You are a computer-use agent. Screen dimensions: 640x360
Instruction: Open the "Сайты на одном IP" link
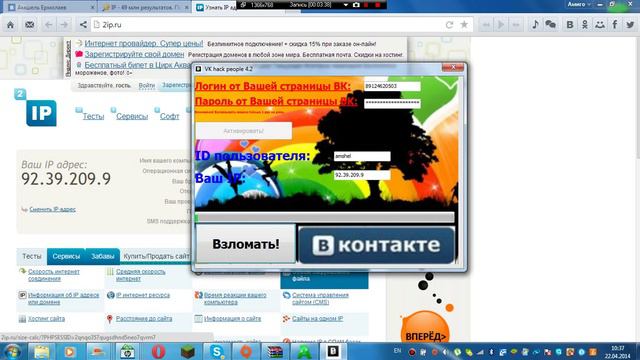click(x=317, y=319)
